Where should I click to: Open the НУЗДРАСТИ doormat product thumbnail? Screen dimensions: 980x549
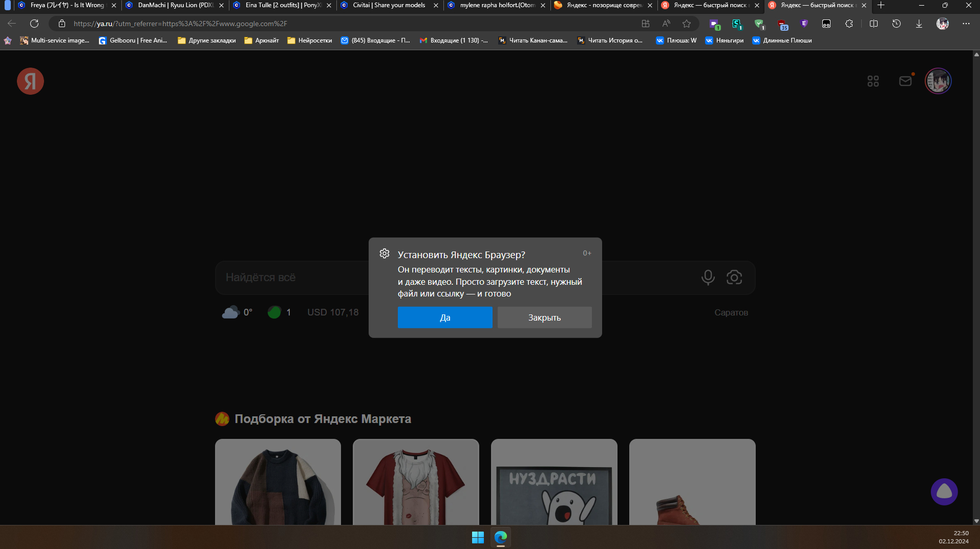click(x=554, y=482)
